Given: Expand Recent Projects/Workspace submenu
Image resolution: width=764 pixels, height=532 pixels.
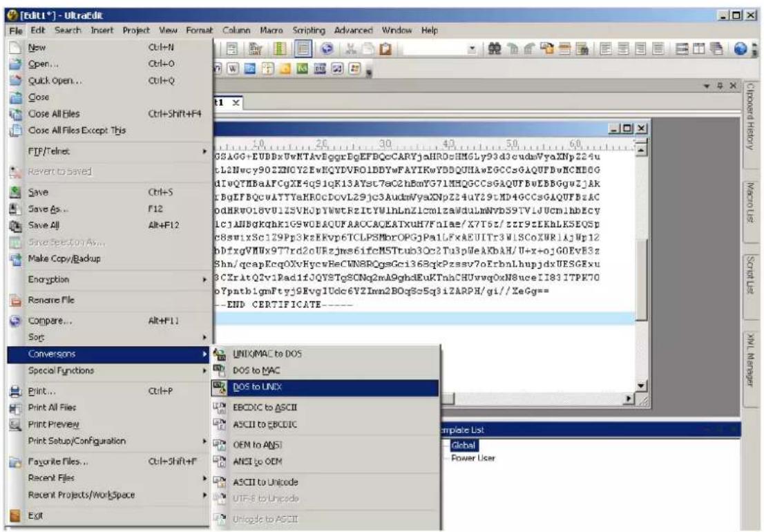Looking at the screenshot, I should 110,495.
